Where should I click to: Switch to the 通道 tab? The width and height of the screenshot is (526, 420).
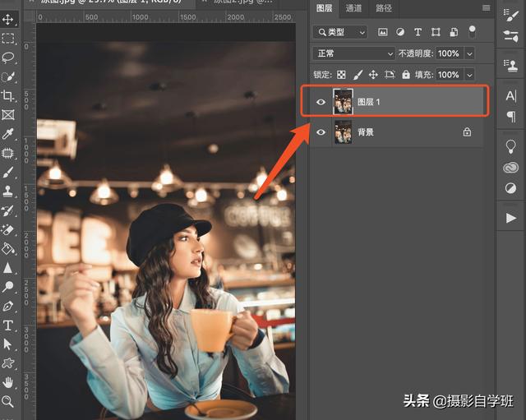(353, 8)
